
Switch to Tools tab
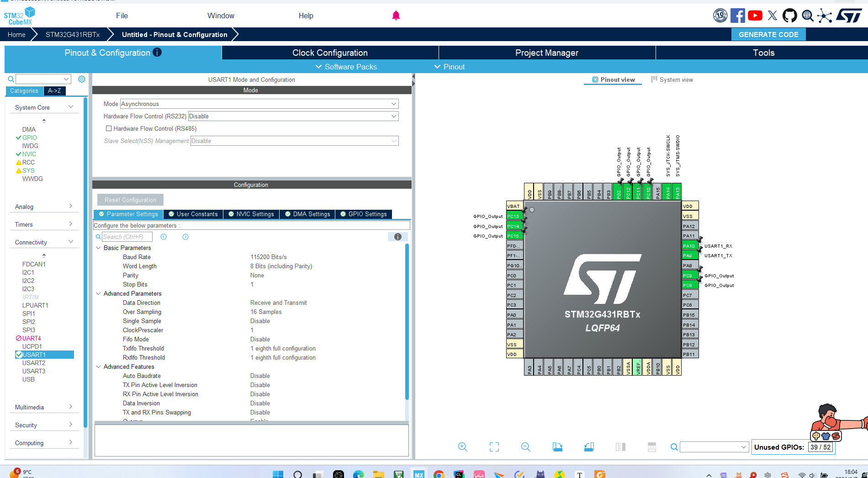[x=763, y=53]
